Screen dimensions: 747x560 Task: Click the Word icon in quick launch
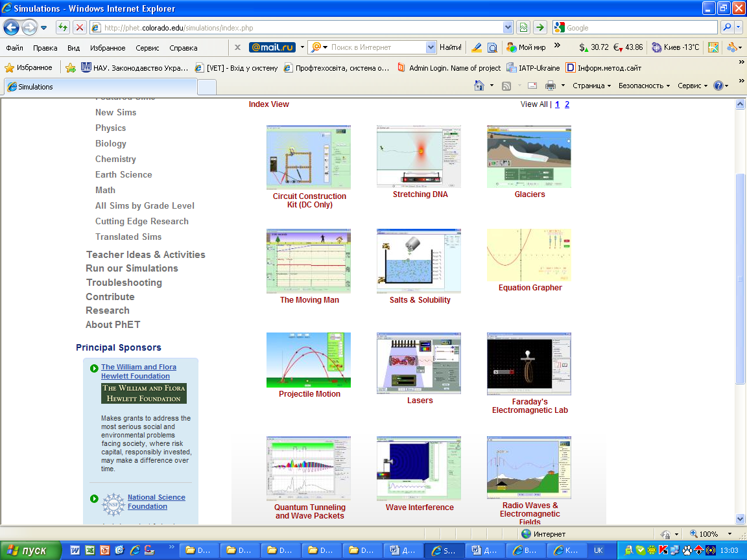tap(75, 550)
